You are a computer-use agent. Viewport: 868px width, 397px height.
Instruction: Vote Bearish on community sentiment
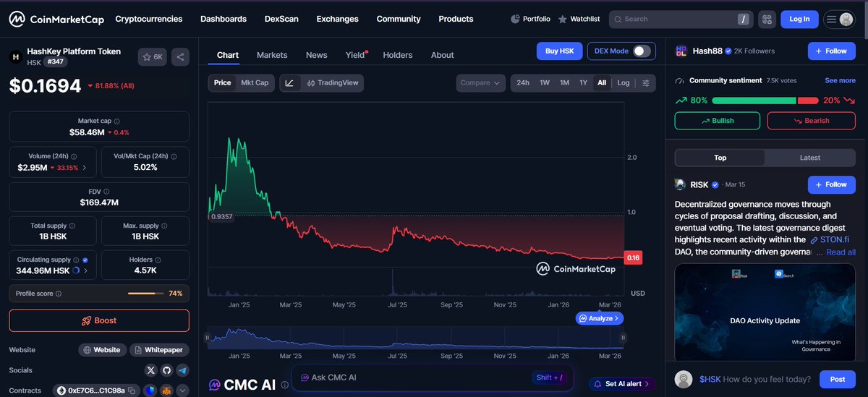click(812, 121)
